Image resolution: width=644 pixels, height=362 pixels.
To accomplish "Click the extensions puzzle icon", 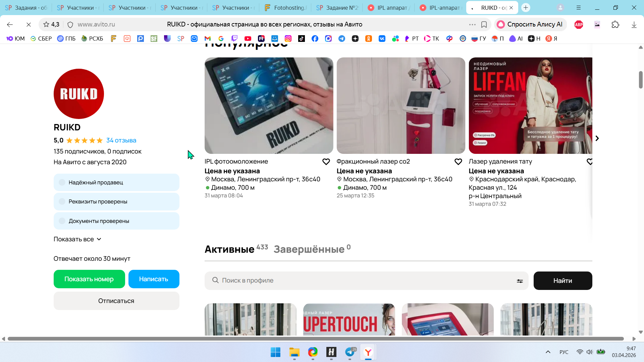I will [x=615, y=24].
